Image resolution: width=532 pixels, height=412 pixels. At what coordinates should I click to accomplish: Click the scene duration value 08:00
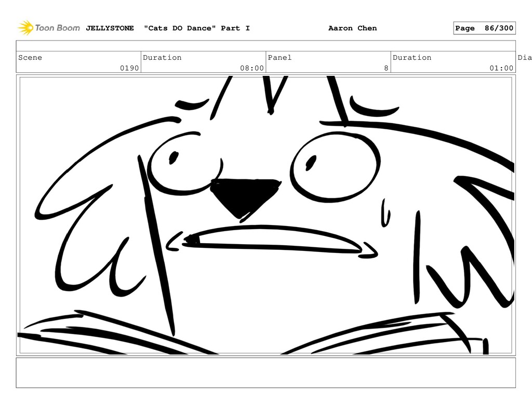click(x=252, y=68)
